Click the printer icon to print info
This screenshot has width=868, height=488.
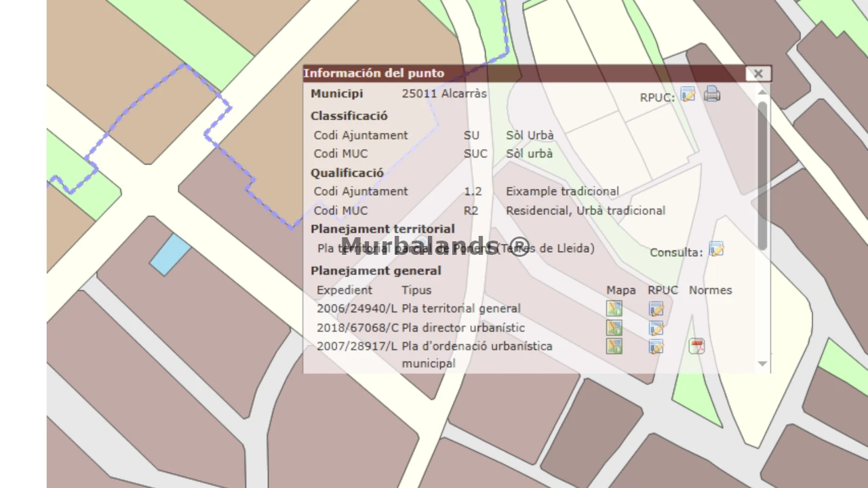click(711, 94)
